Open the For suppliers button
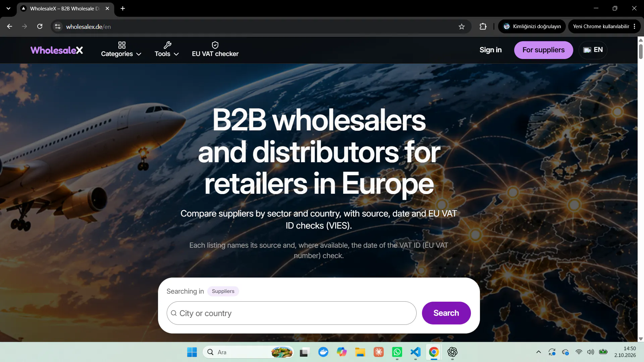The image size is (644, 362). point(543,50)
